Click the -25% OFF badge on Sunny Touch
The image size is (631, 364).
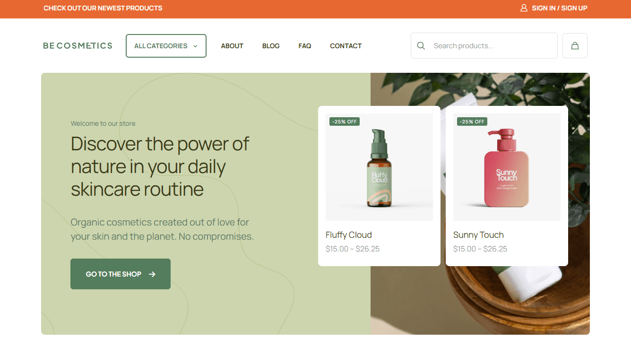tap(472, 121)
